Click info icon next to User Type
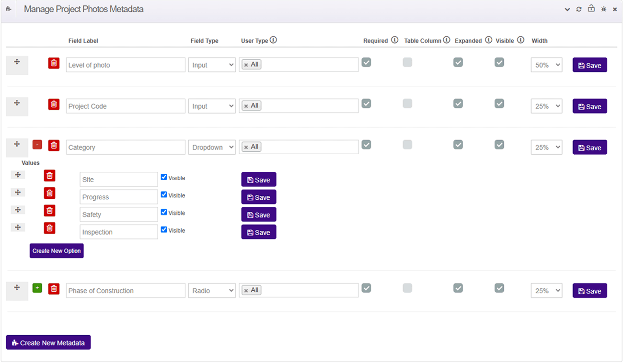 pyautogui.click(x=273, y=40)
